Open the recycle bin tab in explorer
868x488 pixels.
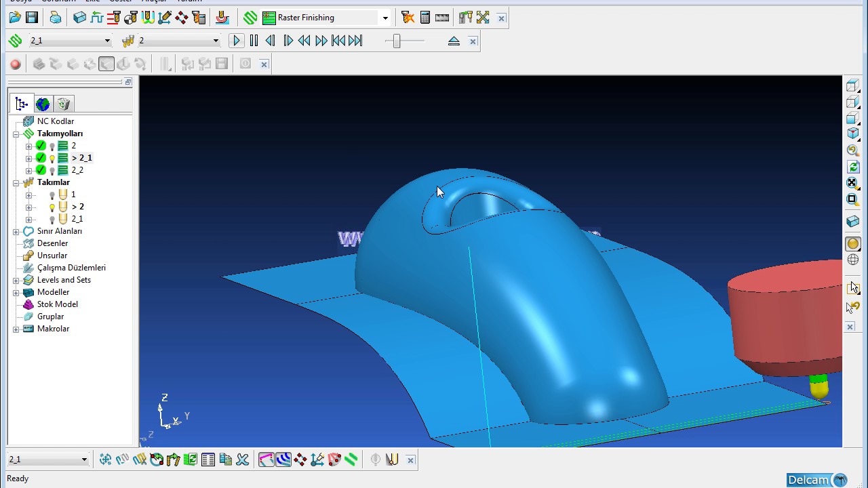(63, 104)
